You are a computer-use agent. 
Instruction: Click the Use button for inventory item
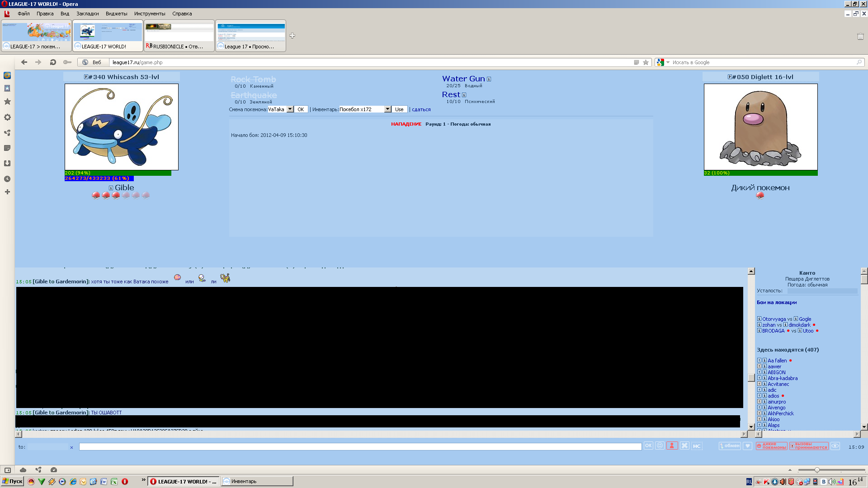399,109
